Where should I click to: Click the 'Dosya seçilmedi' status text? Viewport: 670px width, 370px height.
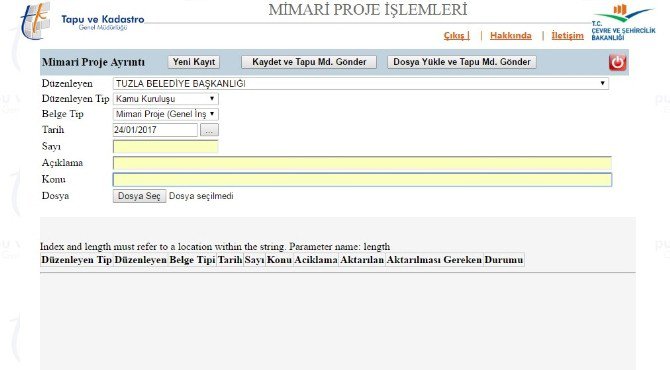click(201, 196)
